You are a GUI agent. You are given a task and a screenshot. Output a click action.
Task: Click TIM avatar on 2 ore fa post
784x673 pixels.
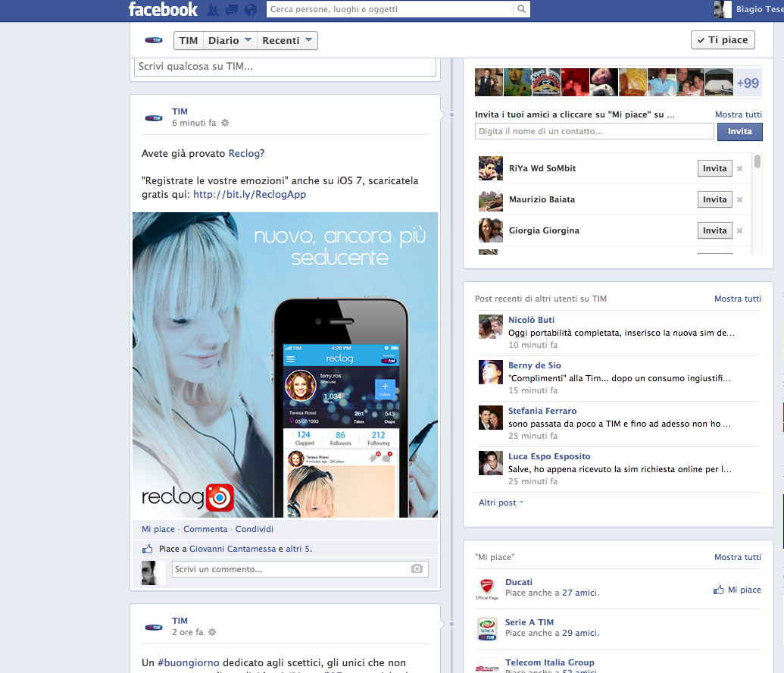tap(154, 628)
